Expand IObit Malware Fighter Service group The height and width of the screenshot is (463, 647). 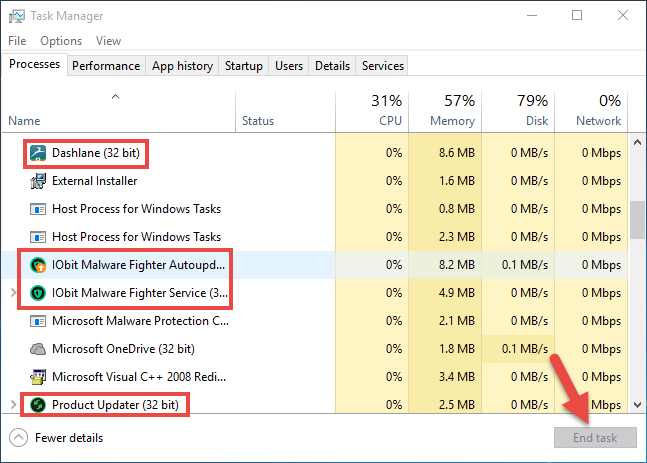tap(13, 293)
